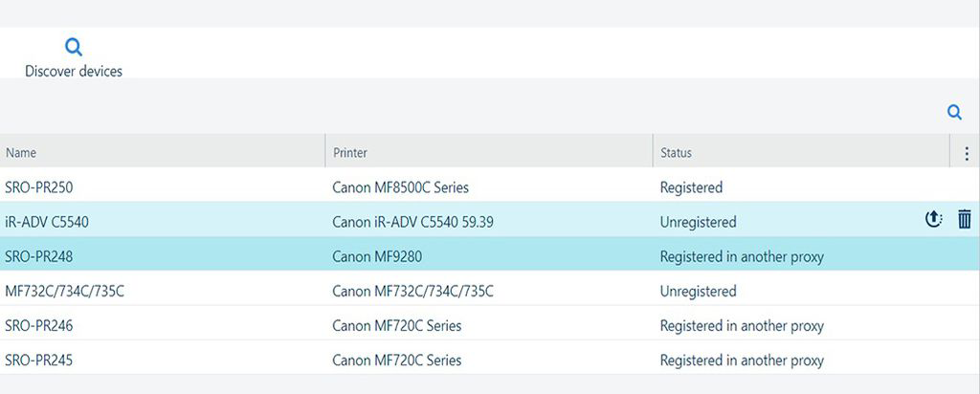Select the iR-ADV C5540 device name
This screenshot has height=394, width=980.
pyautogui.click(x=47, y=222)
